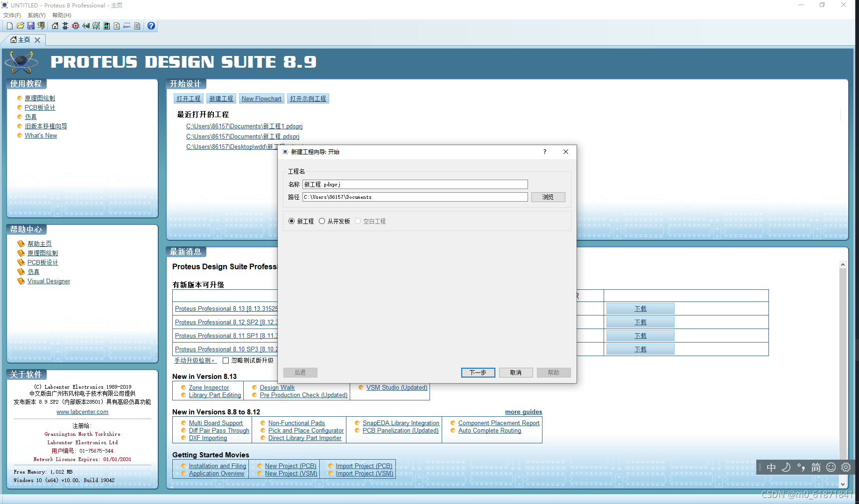The image size is (859, 504).
Task: Open the Source Code toolbar icon
Action: [x=127, y=26]
